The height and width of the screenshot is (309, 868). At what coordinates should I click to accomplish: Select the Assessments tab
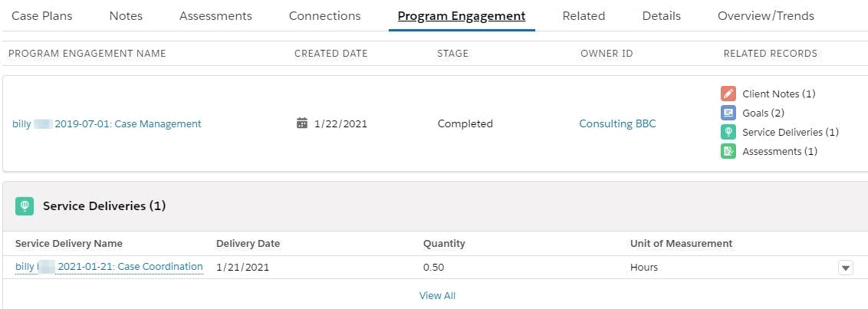click(215, 16)
